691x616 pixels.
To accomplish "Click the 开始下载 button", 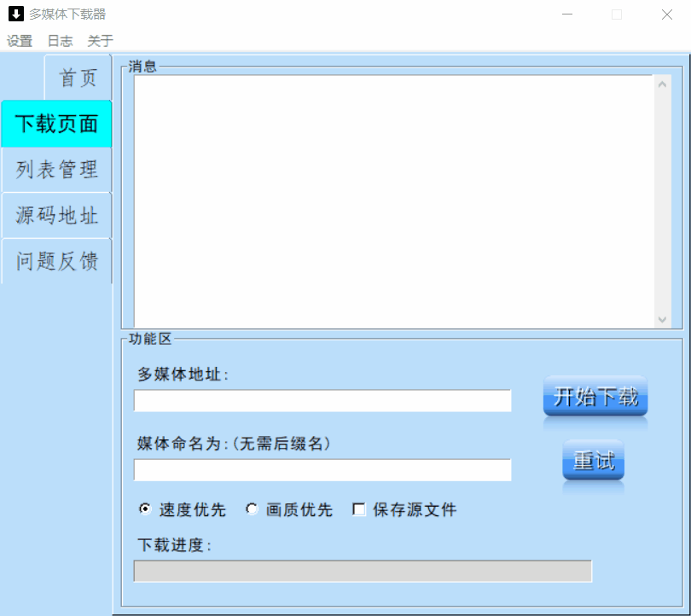I will tap(595, 396).
